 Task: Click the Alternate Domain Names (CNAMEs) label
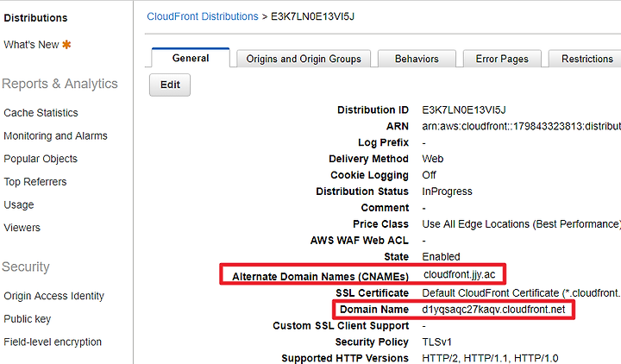(x=320, y=277)
